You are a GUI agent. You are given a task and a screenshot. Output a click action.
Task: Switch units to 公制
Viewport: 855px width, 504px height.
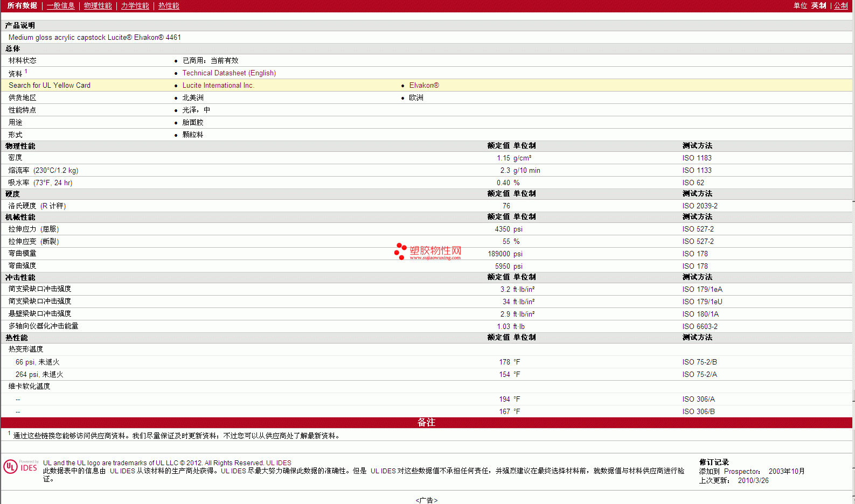click(x=840, y=6)
